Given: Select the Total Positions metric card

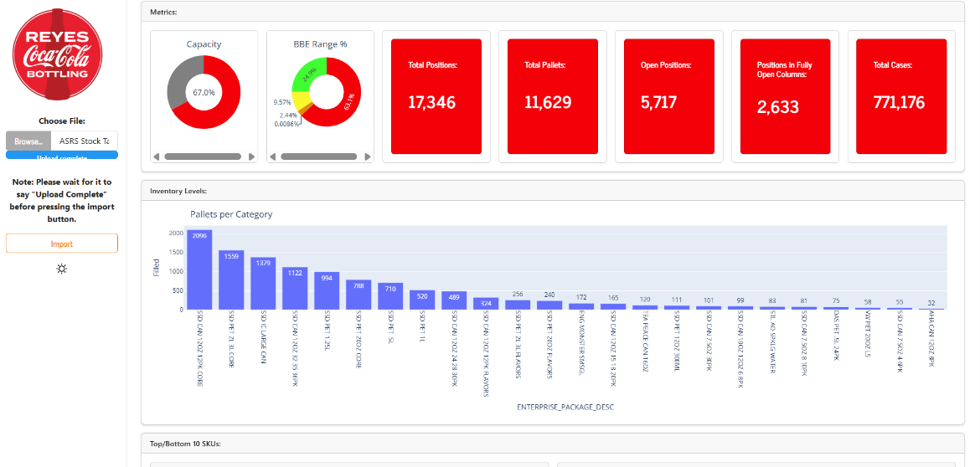Looking at the screenshot, I should click(x=433, y=96).
